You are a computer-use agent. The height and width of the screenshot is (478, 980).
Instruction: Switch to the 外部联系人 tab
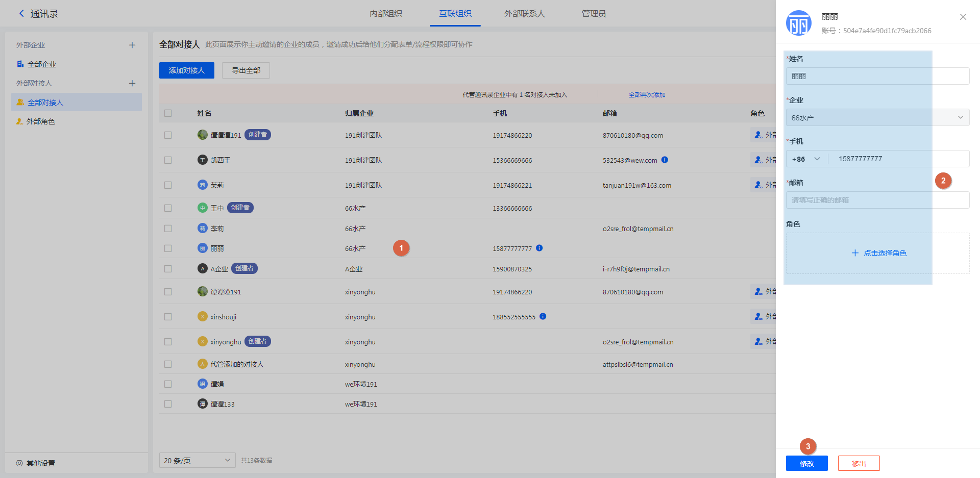click(x=524, y=14)
